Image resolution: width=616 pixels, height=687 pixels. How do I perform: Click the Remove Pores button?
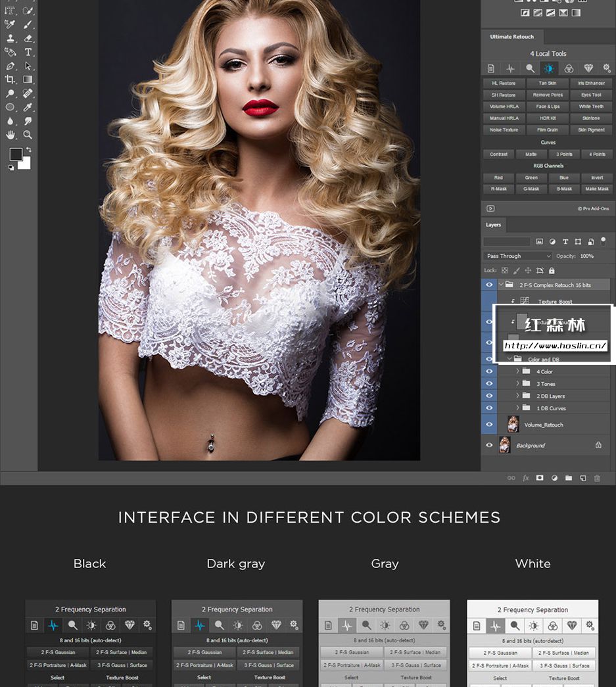(x=548, y=95)
